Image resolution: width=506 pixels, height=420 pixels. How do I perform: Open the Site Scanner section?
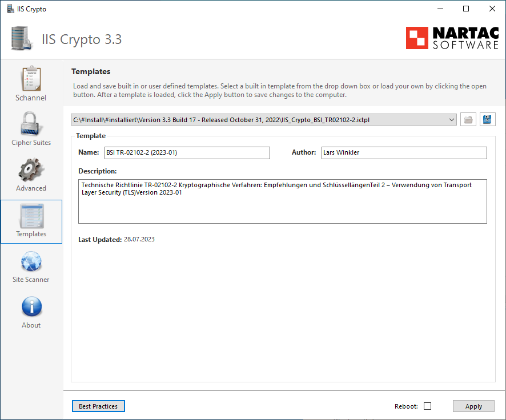[31, 267]
